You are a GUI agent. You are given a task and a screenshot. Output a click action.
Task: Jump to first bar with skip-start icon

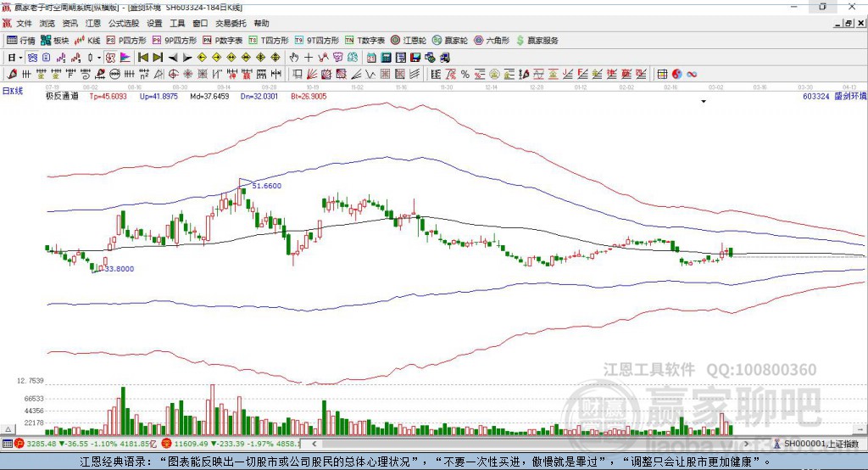(x=142, y=58)
